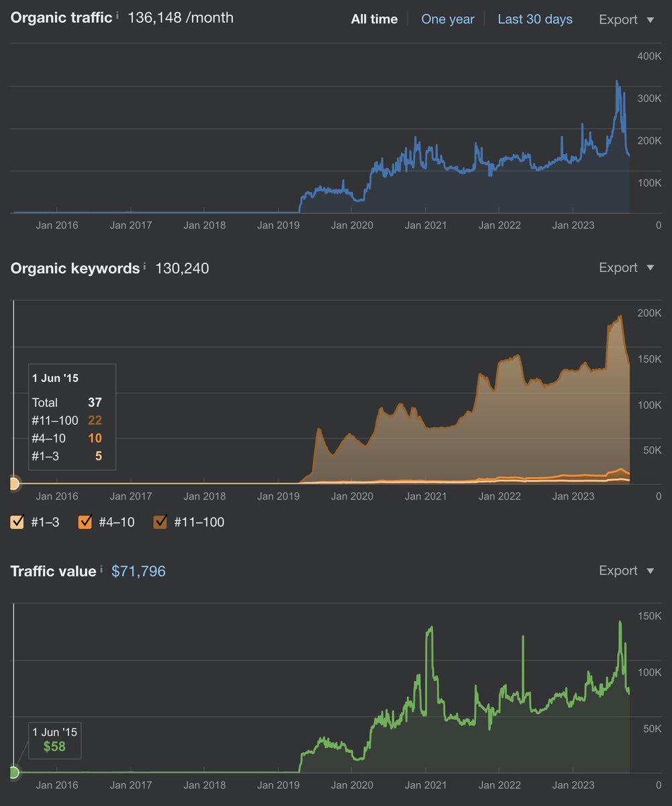Click the $71,796 traffic value link

tap(138, 571)
